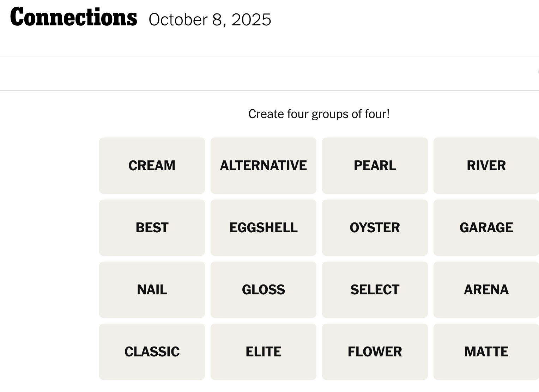Select the ARENA tile
The image size is (539, 392).
coord(486,289)
